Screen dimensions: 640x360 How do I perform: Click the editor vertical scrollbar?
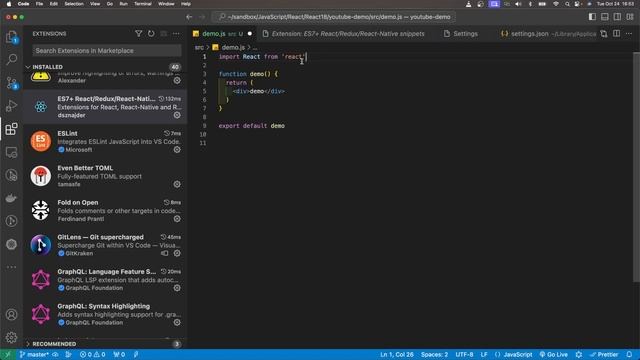[636, 167]
